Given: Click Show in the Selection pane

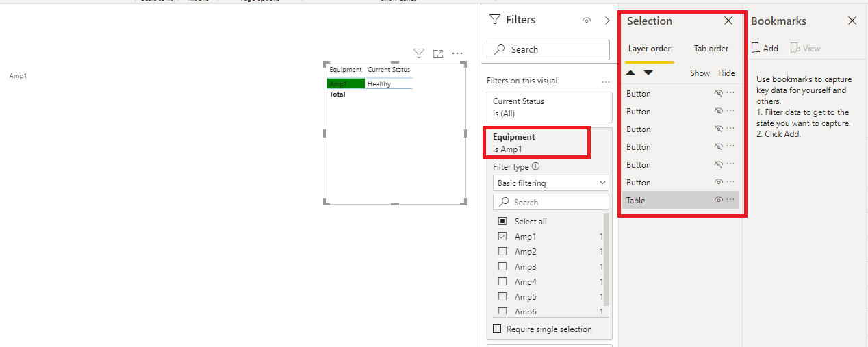Looking at the screenshot, I should point(700,73).
